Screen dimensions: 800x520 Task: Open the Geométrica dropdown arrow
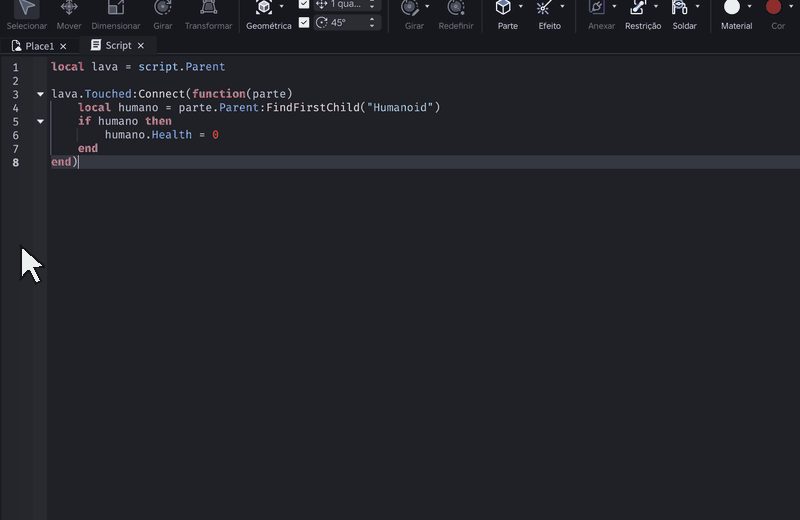[282, 7]
